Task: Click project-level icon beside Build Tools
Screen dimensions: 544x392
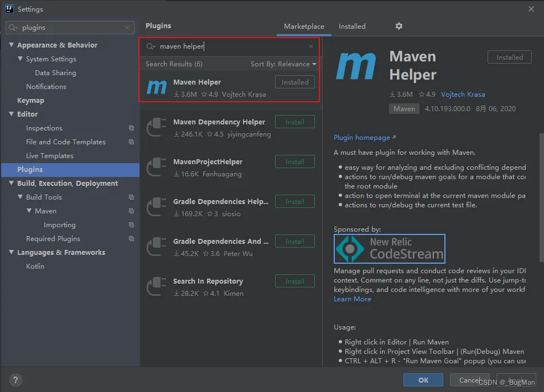Action: click(x=132, y=197)
